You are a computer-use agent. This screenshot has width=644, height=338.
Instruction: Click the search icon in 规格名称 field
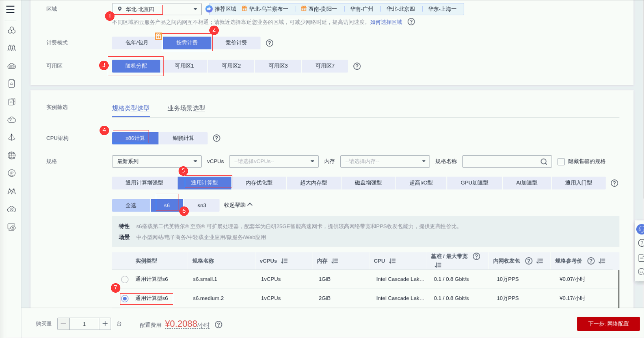coord(544,162)
